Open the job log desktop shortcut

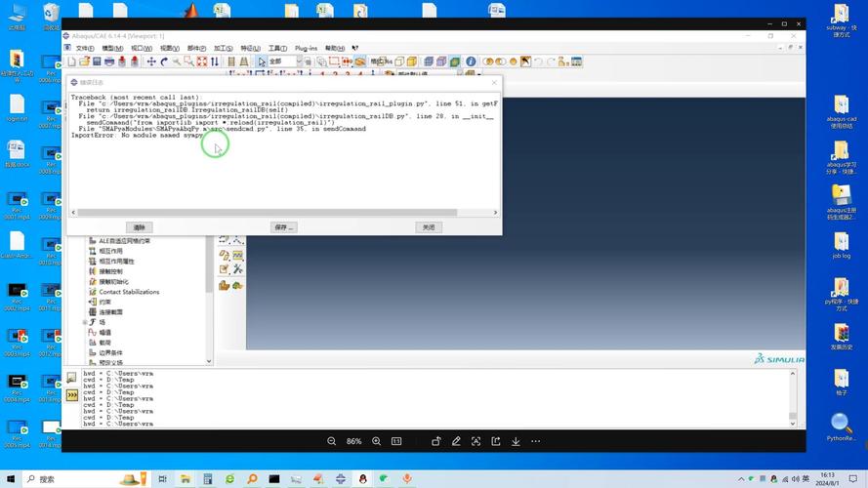[842, 246]
